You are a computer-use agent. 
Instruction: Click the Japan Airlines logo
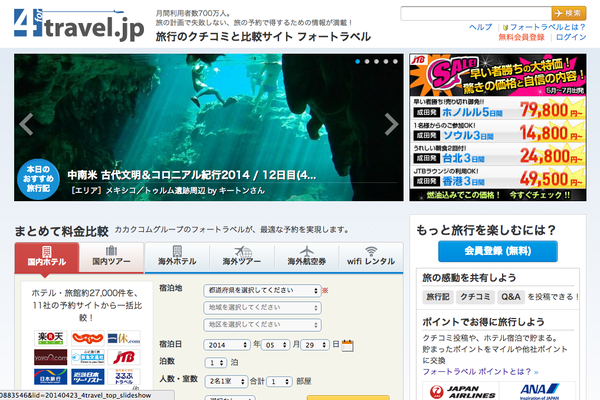(462, 391)
